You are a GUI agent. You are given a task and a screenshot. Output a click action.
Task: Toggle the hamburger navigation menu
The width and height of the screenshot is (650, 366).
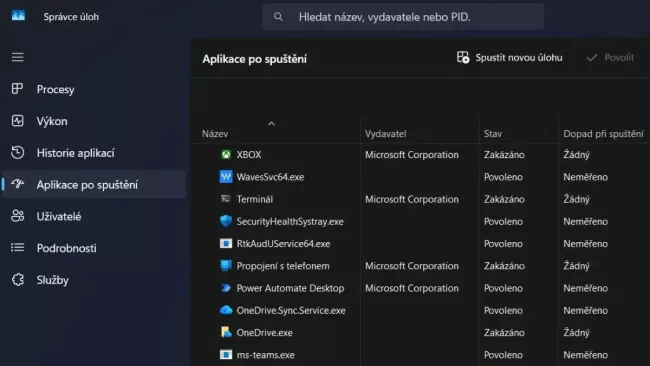click(x=17, y=57)
